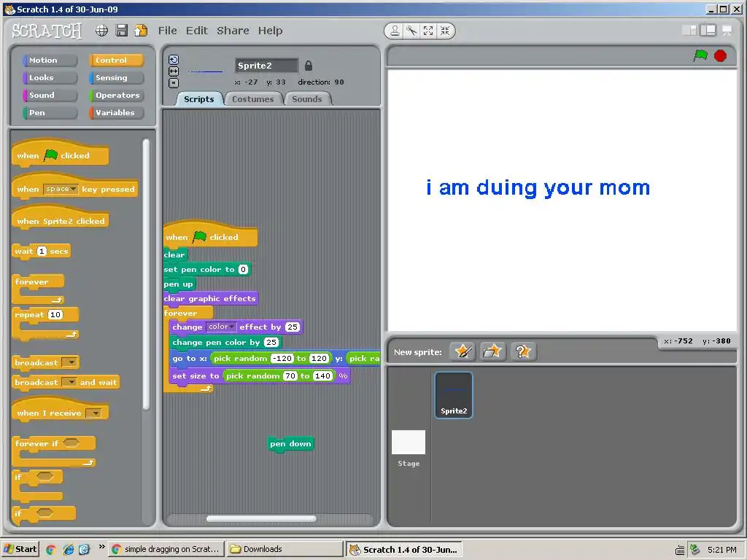Open the Share menu
The width and height of the screenshot is (747, 560).
(x=233, y=31)
